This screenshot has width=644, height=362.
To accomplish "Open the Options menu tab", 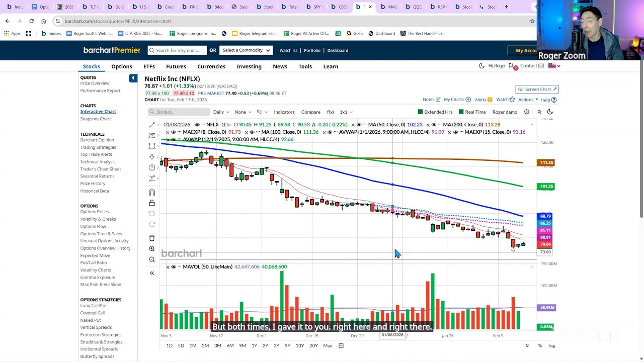I will 122,66.
